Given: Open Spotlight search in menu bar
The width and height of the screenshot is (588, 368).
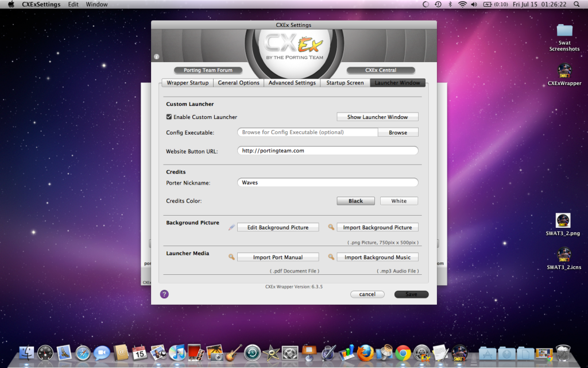Looking at the screenshot, I should (577, 5).
